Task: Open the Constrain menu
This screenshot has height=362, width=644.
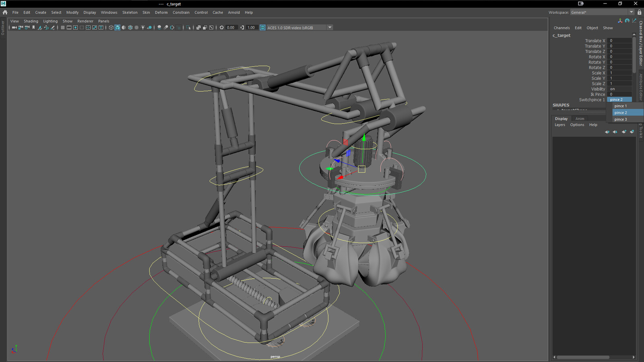Action: [x=181, y=12]
